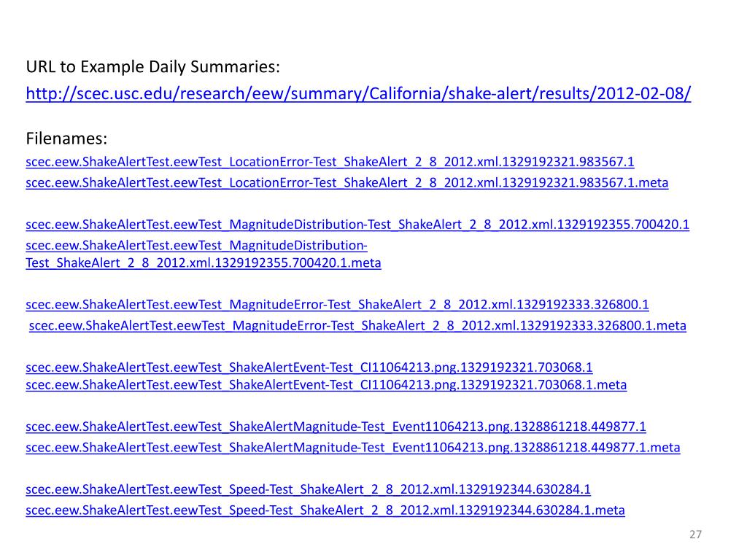
Task: Open MagnitudeError-Test xml 326800.1 link
Action: 337,305
